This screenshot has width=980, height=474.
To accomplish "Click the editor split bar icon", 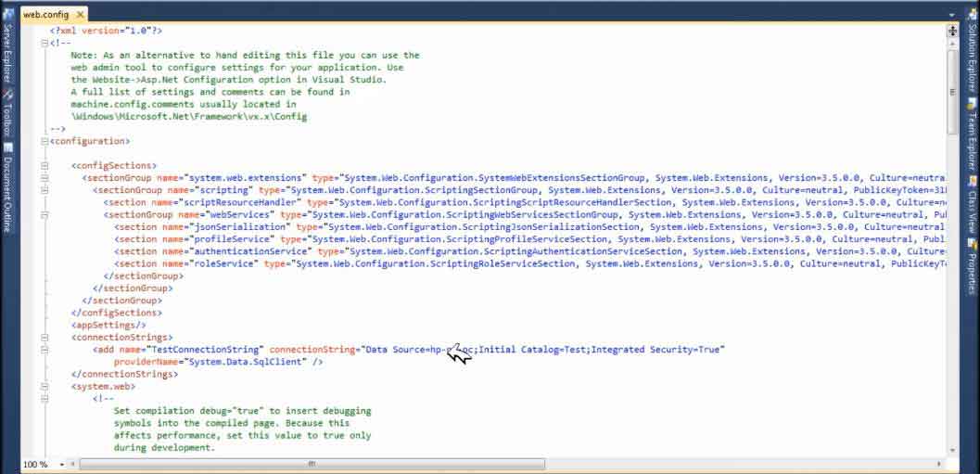I will (x=952, y=31).
